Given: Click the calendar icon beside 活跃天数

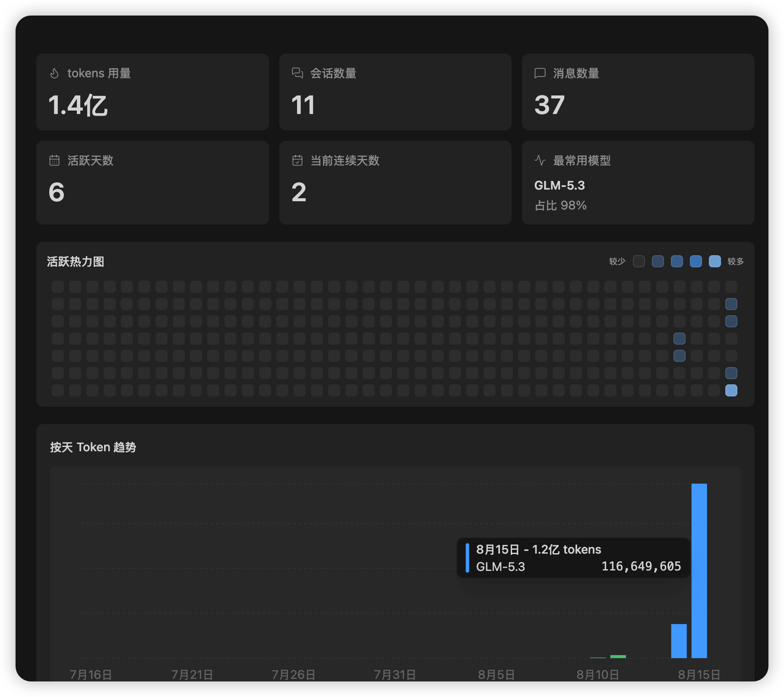Looking at the screenshot, I should [54, 161].
